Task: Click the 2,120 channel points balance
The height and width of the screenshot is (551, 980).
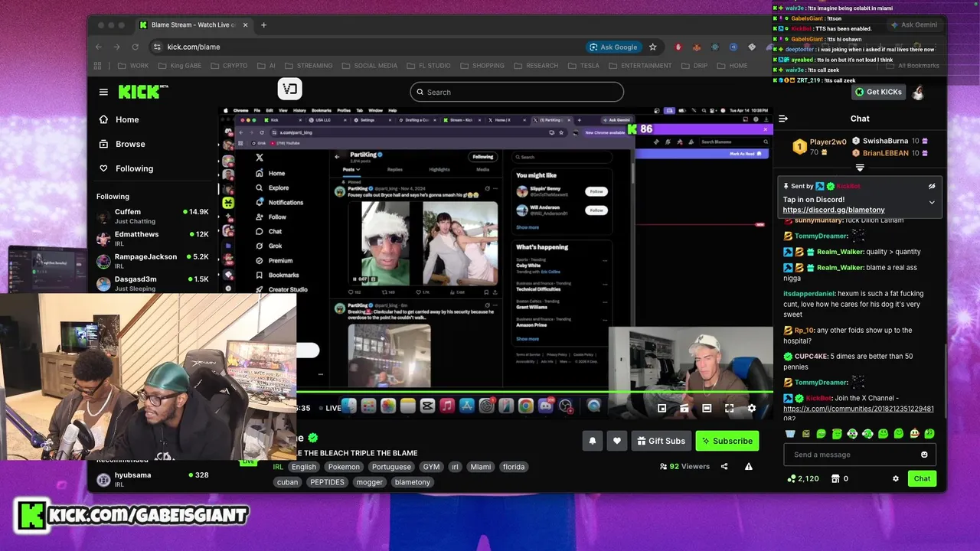Action: (803, 479)
